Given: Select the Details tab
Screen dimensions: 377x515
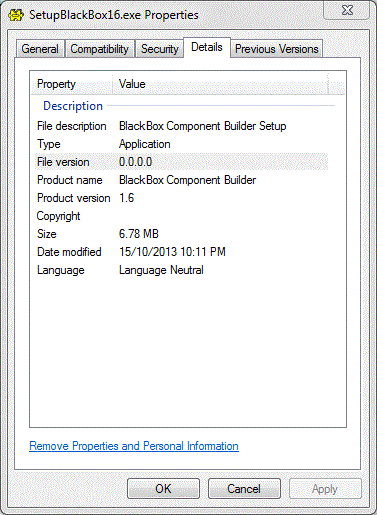Looking at the screenshot, I should coord(207,47).
